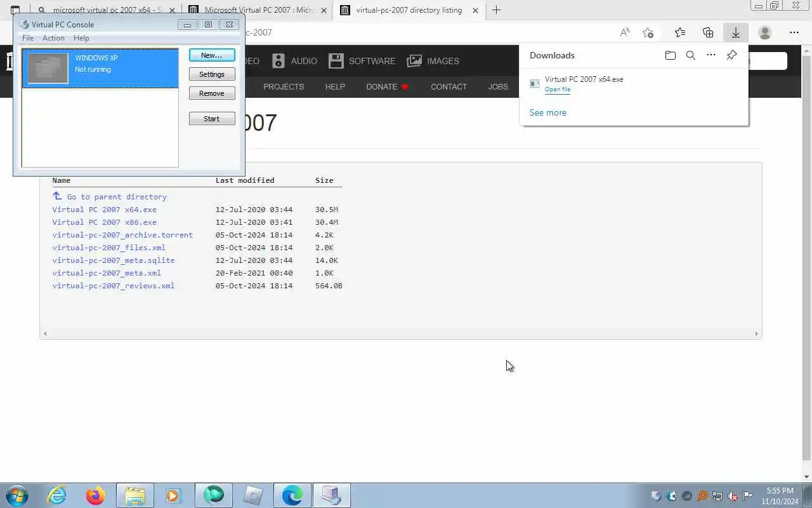
Task: Open Windows Explorer from the taskbar
Action: tap(134, 495)
